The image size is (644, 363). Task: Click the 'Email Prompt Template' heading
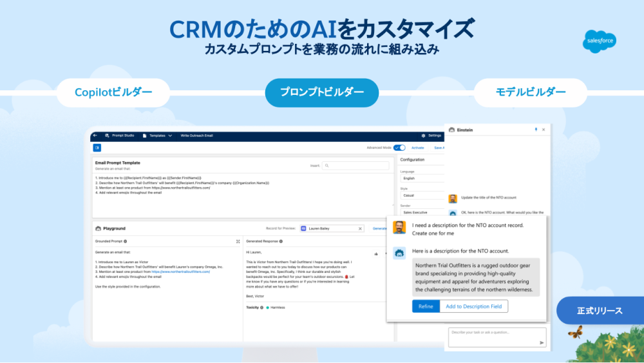(117, 162)
